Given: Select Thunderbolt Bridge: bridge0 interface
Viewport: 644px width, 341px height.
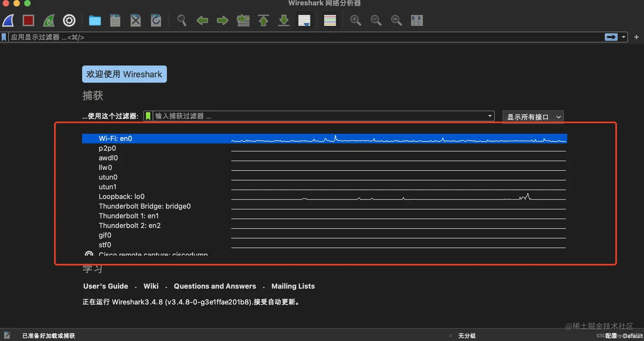Looking at the screenshot, I should pos(325,206).
